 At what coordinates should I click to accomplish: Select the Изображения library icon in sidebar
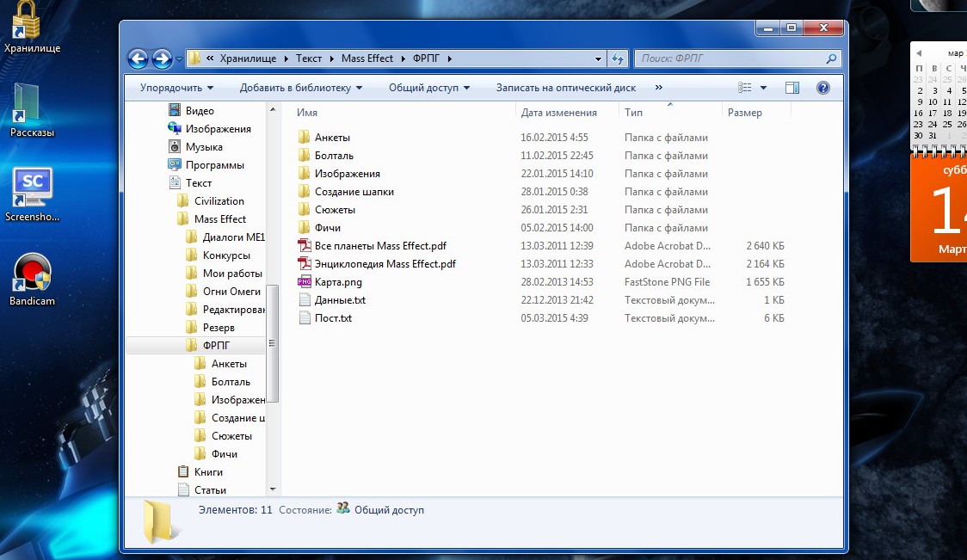point(175,128)
